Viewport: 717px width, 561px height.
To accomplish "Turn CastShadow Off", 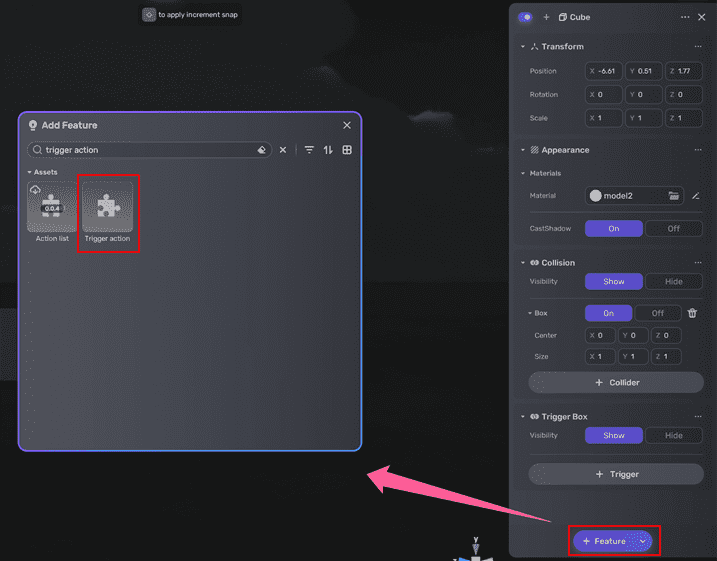I will point(673,229).
